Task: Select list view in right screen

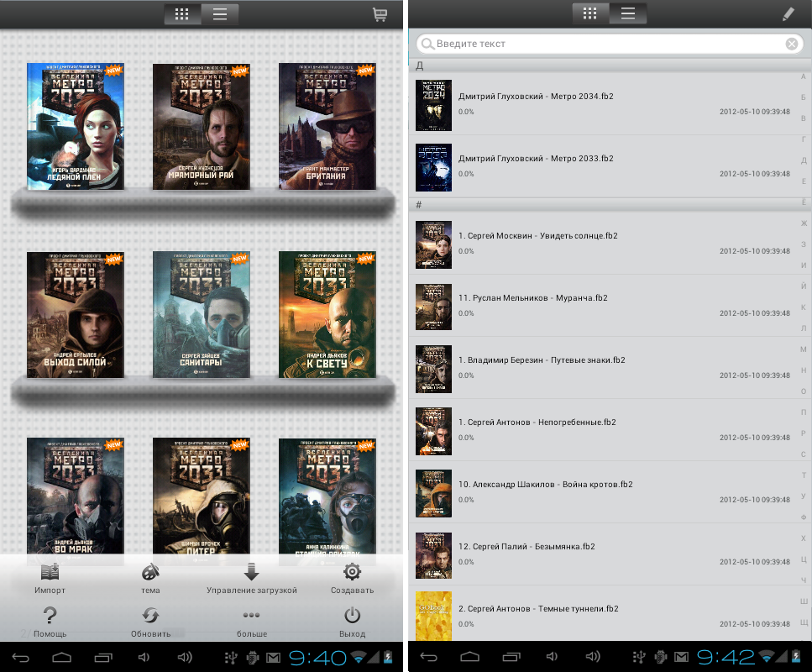Action: click(x=627, y=13)
